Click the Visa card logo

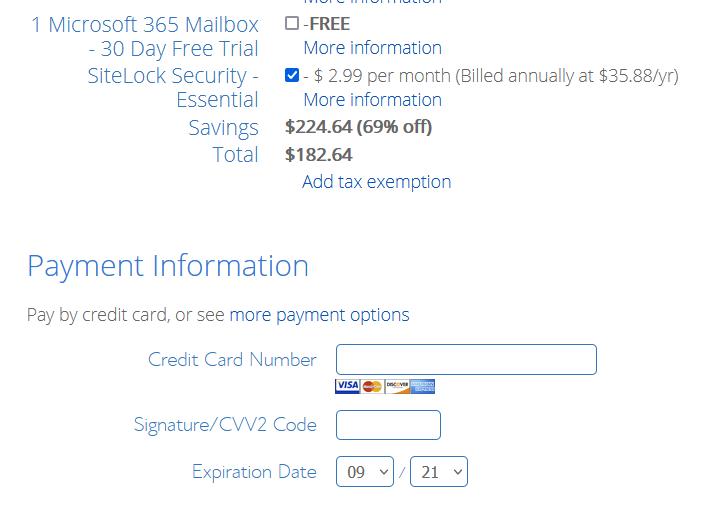click(347, 386)
